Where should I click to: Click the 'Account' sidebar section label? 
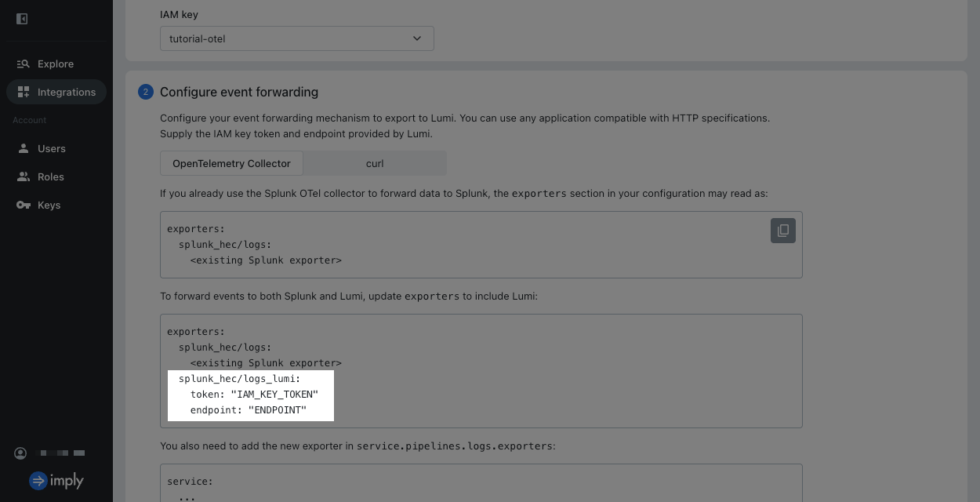[x=30, y=120]
